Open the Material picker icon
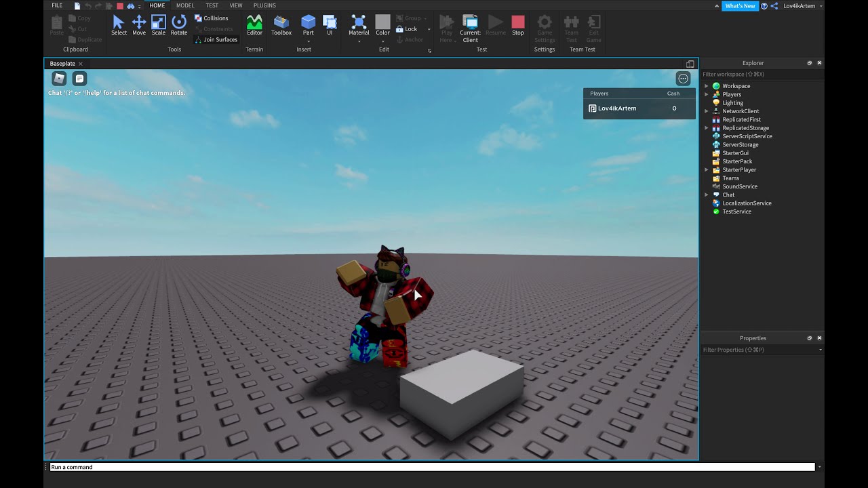 pos(359,22)
